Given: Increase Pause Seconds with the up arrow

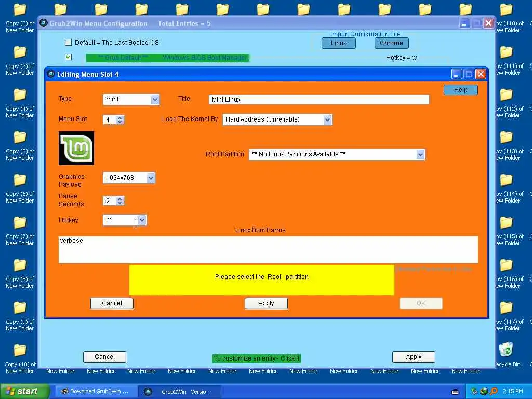Looking at the screenshot, I should coord(119,198).
